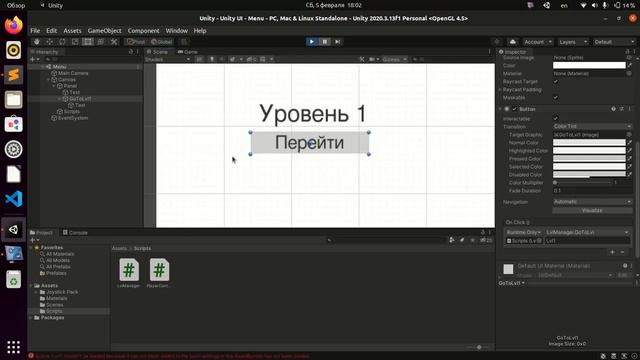Viewport: 640px width, 360px height.
Task: Open Runtime Only dropdown
Action: (524, 232)
